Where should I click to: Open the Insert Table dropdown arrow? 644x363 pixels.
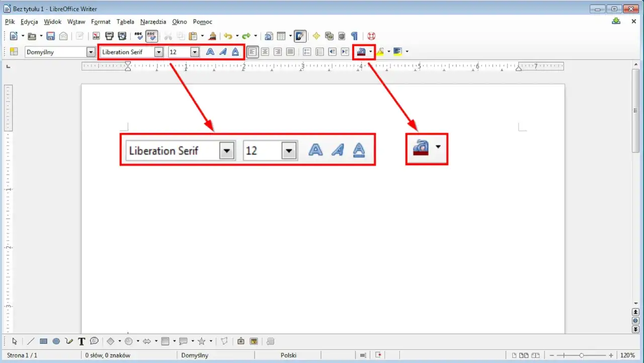point(290,36)
